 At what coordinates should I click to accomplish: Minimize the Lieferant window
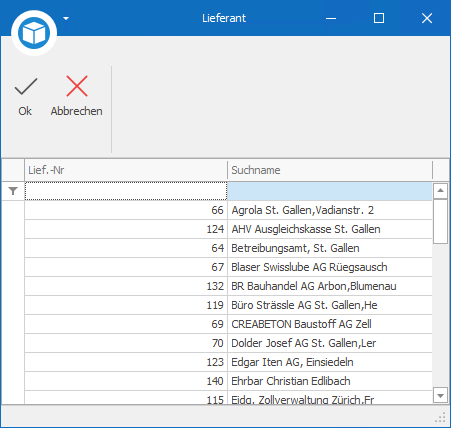pyautogui.click(x=331, y=18)
